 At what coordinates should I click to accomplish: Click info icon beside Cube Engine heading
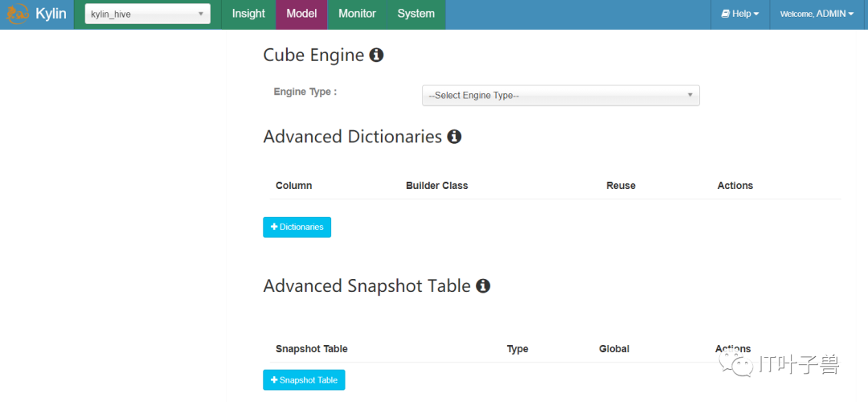376,55
